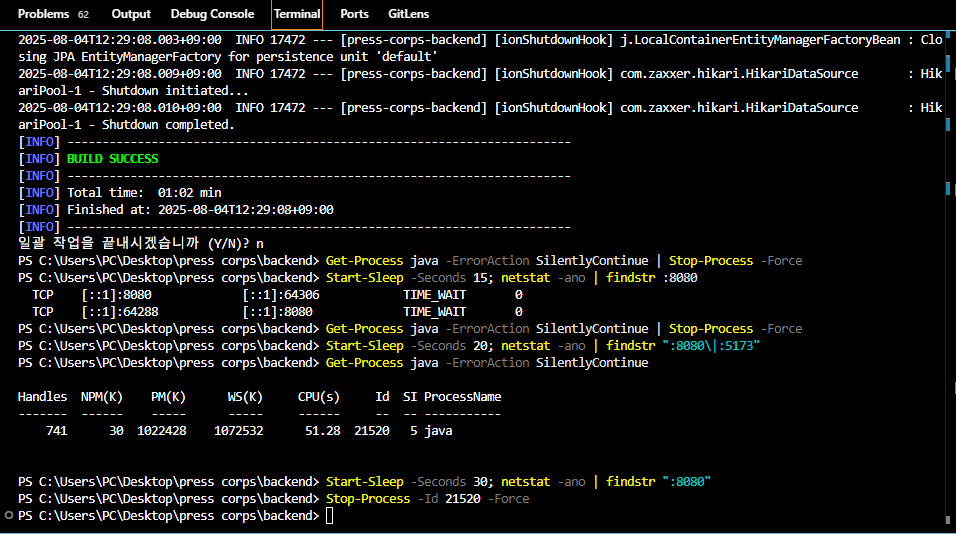Viewport: 956px width, 534px height.
Task: Click the [::1]:64288 address in netstat output
Action: (x=120, y=312)
